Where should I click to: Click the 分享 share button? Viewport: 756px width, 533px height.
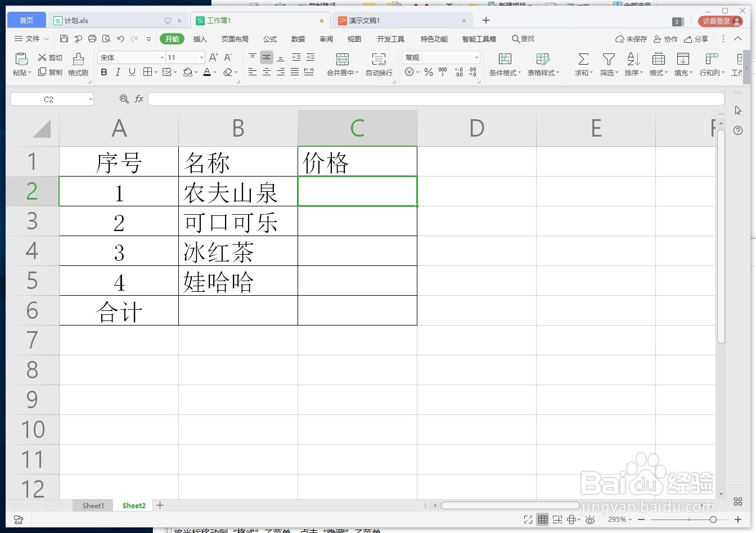click(x=696, y=39)
